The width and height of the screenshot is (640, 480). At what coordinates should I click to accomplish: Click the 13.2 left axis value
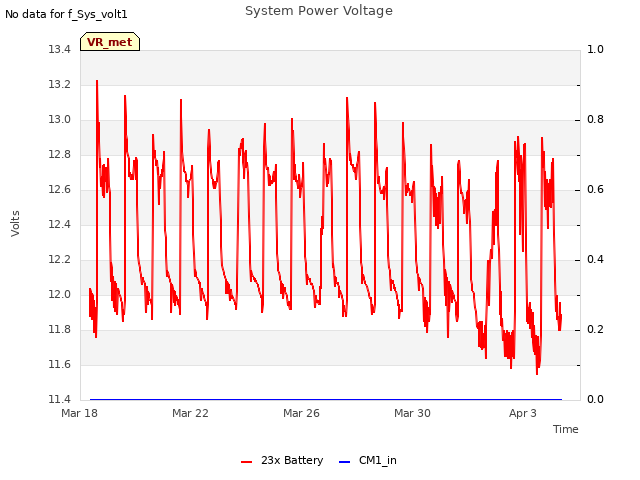pyautogui.click(x=60, y=85)
